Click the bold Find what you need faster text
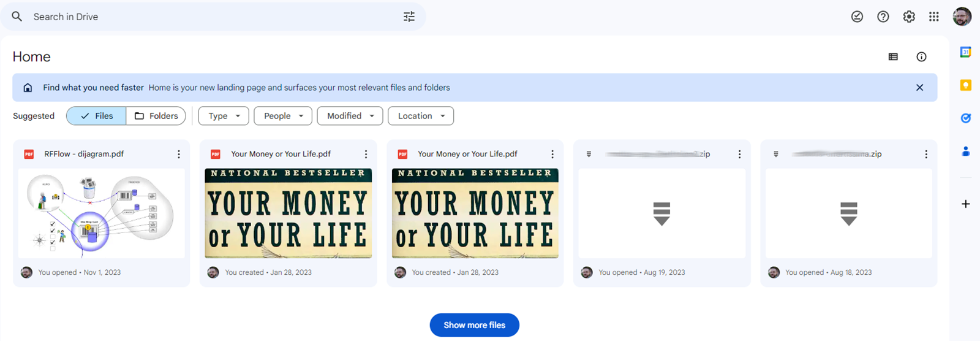 pos(93,88)
